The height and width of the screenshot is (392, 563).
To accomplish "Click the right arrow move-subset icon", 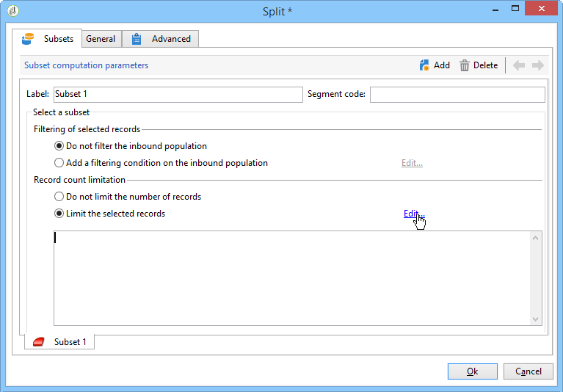I will [x=538, y=65].
